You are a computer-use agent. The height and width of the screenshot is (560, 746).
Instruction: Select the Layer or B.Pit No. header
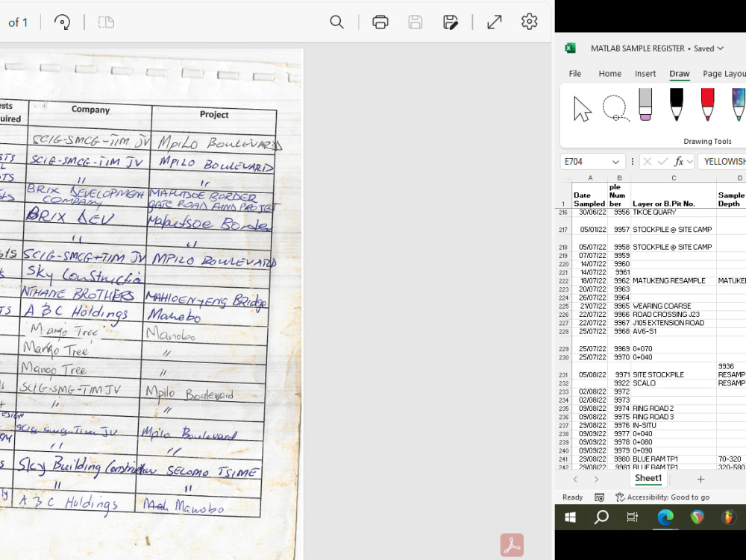[x=674, y=195]
